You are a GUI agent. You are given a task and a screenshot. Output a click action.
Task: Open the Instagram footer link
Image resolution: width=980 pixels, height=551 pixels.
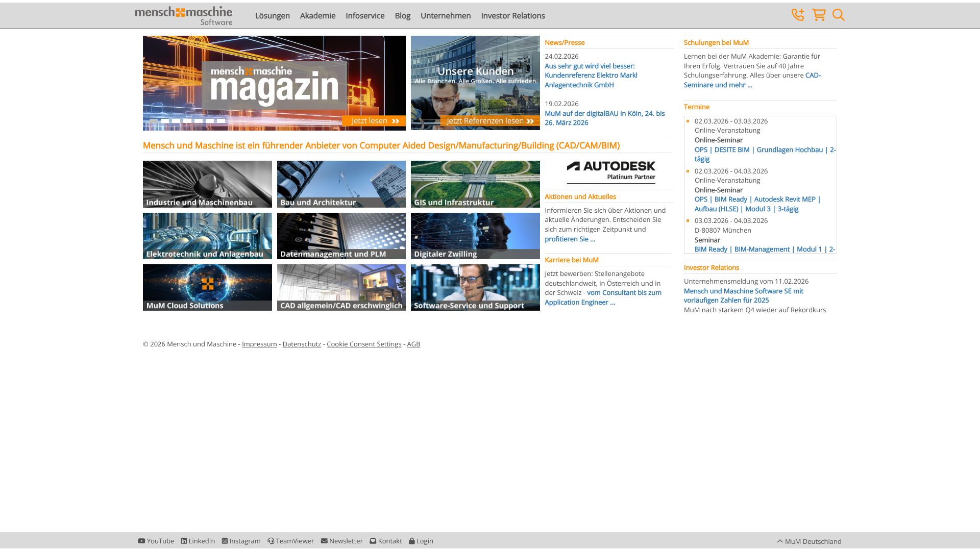pyautogui.click(x=241, y=541)
